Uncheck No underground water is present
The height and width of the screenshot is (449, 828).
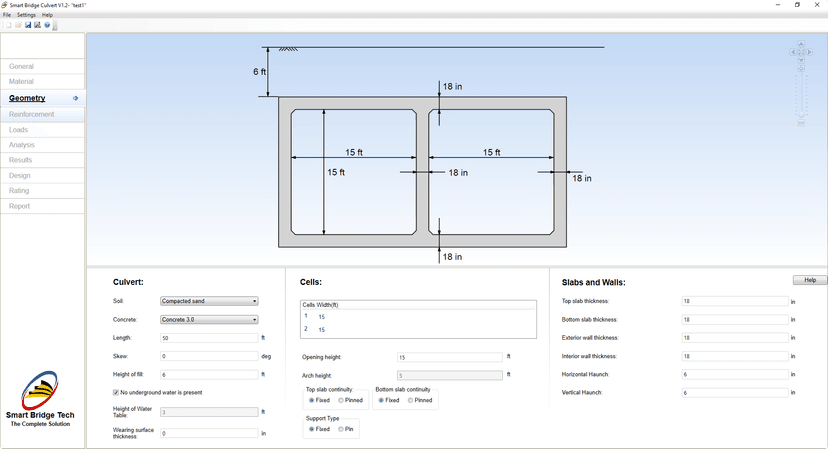coord(117,391)
